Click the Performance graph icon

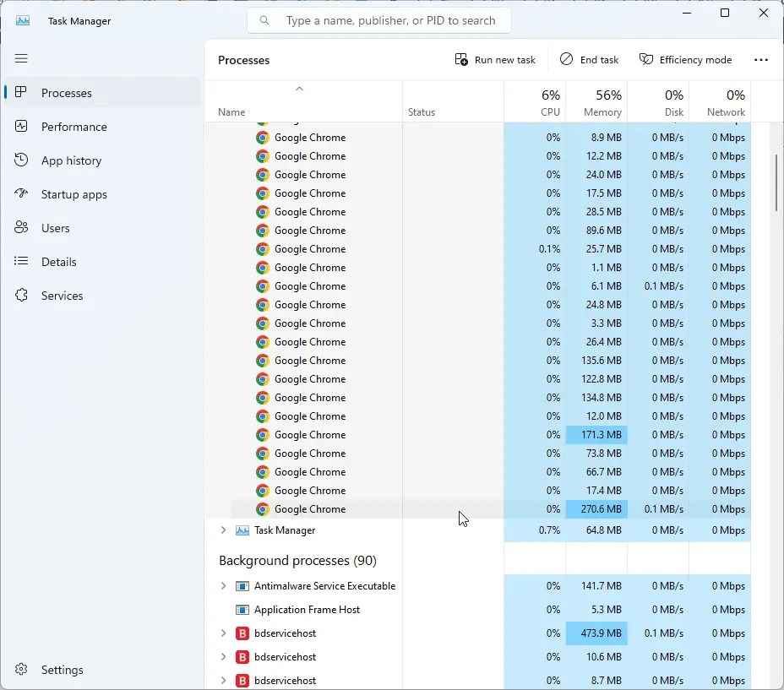click(x=21, y=126)
